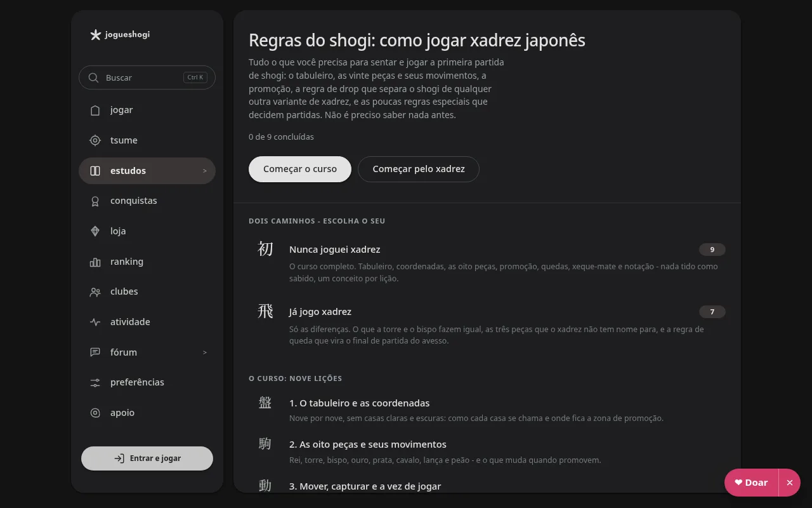The width and height of the screenshot is (812, 508).
Task: Click the heart icon on Doar button
Action: pyautogui.click(x=738, y=483)
